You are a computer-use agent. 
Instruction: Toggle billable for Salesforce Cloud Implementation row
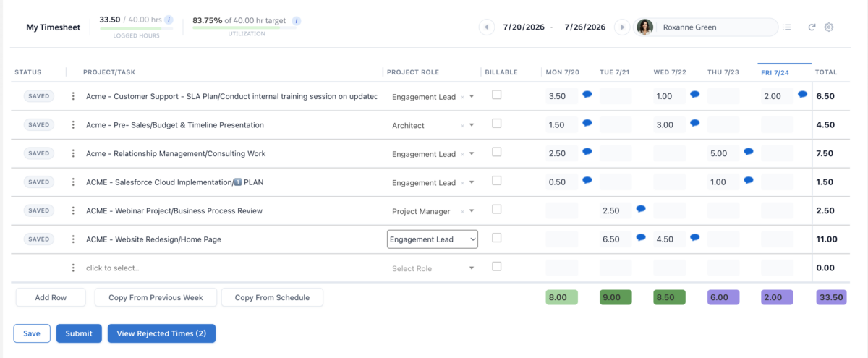coord(496,181)
